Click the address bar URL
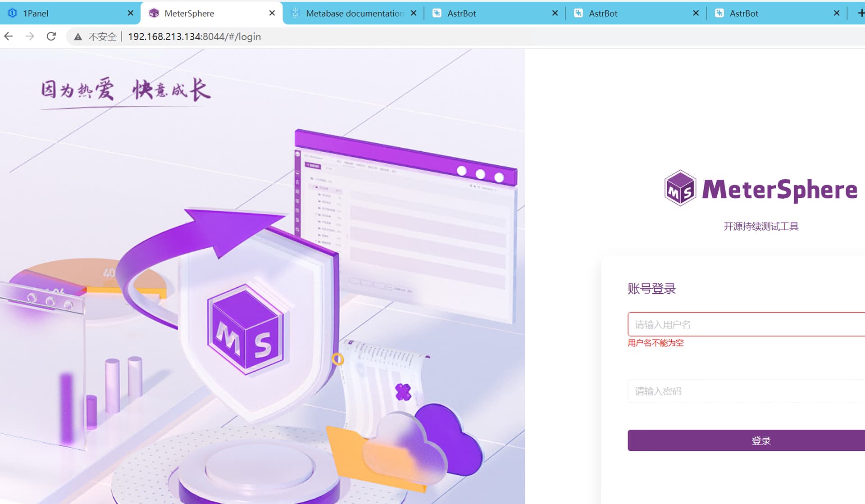Screen dimensions: 865x504 click(x=194, y=37)
